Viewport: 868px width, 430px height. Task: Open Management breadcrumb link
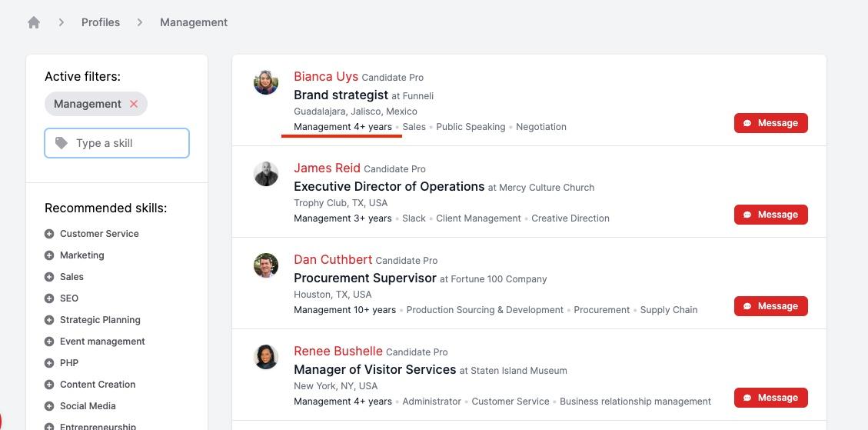pos(194,22)
